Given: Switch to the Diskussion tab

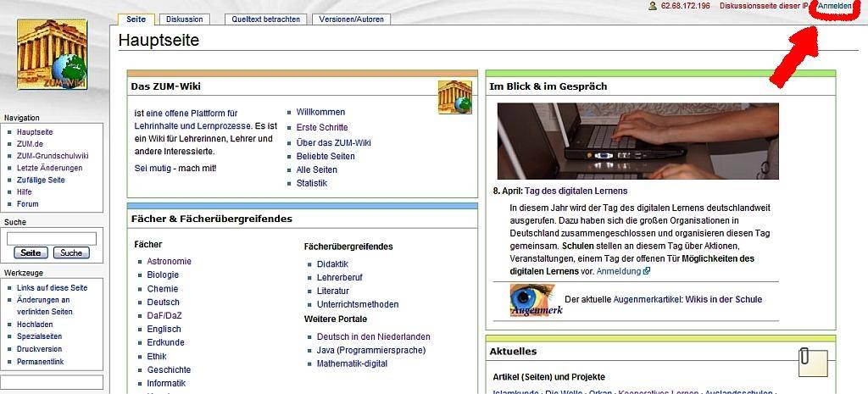Looking at the screenshot, I should point(184,19).
